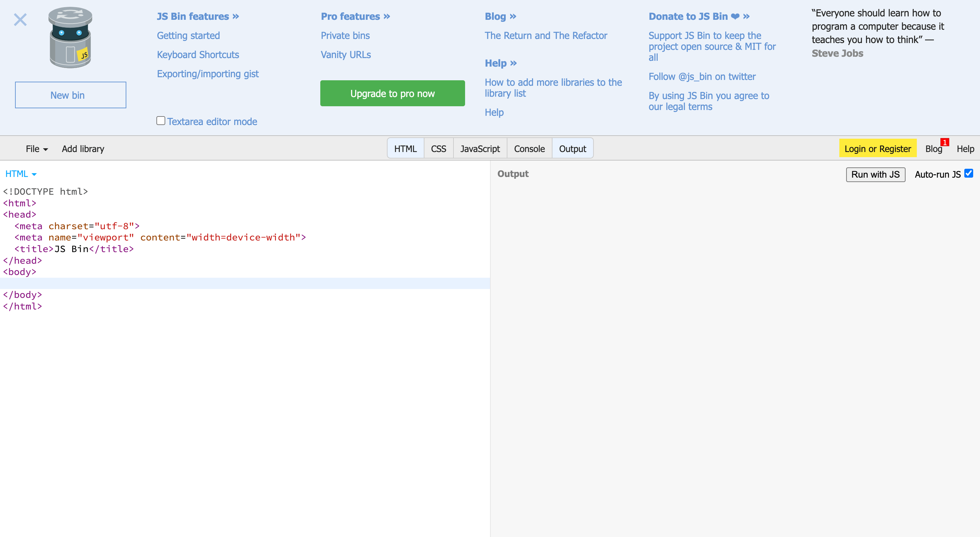Open the File dropdown menu
This screenshot has width=980, height=537.
37,149
